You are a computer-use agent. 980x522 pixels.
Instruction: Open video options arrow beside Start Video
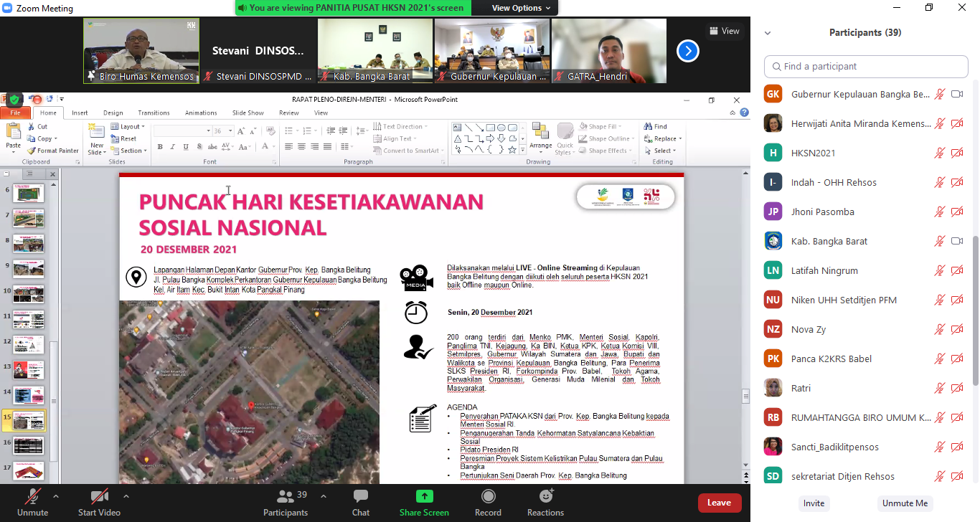126,495
